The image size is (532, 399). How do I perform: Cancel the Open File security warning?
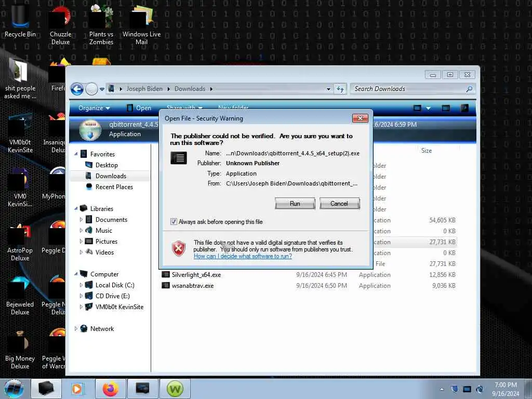tap(339, 204)
